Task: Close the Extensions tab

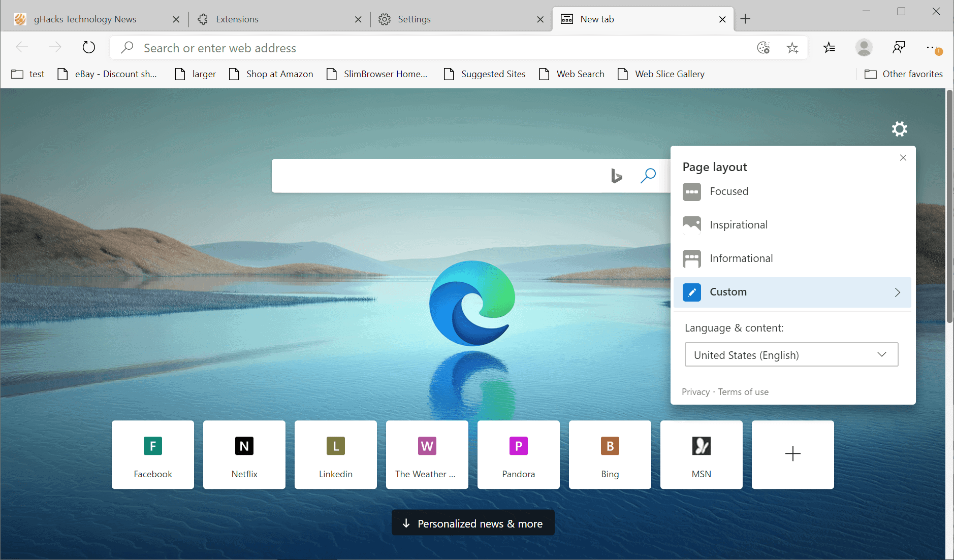Action: pyautogui.click(x=358, y=19)
